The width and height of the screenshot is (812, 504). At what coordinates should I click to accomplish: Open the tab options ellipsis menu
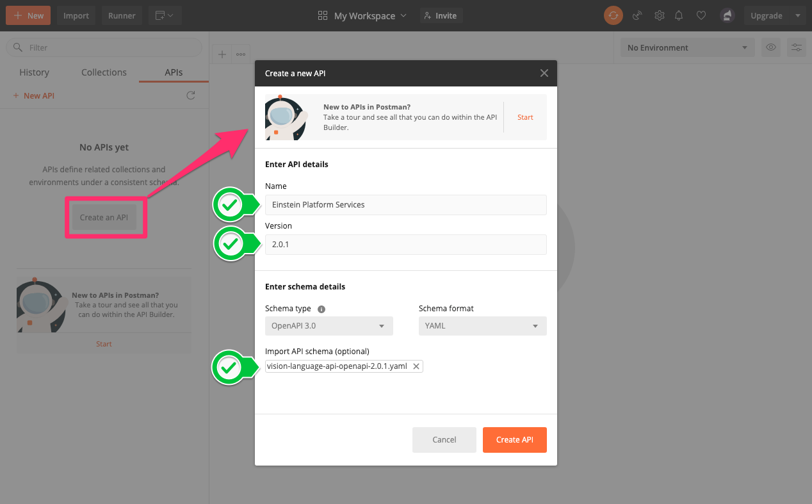[241, 54]
